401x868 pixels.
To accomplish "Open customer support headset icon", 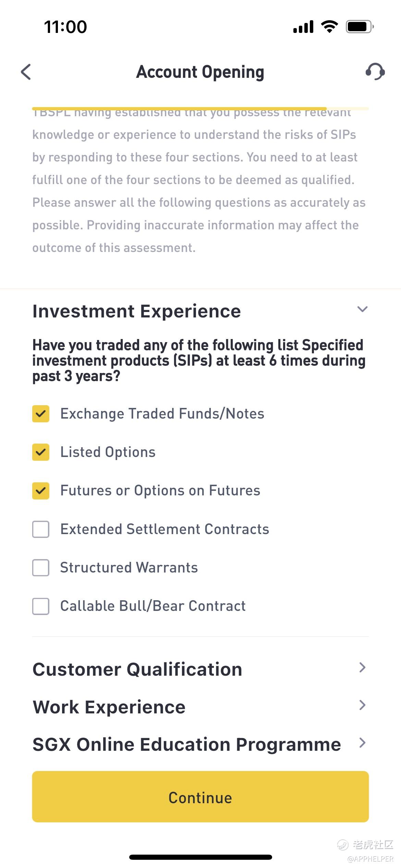I will tap(375, 72).
